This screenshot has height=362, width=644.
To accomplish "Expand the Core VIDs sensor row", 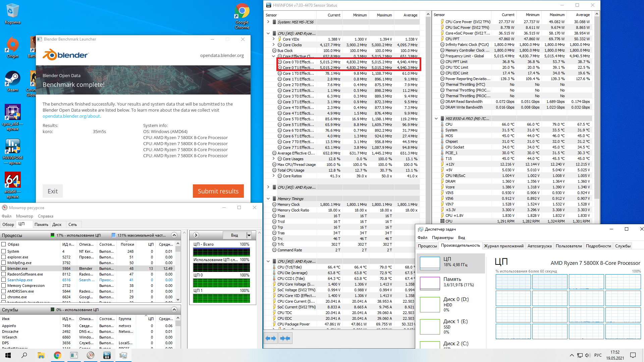I will tap(274, 39).
